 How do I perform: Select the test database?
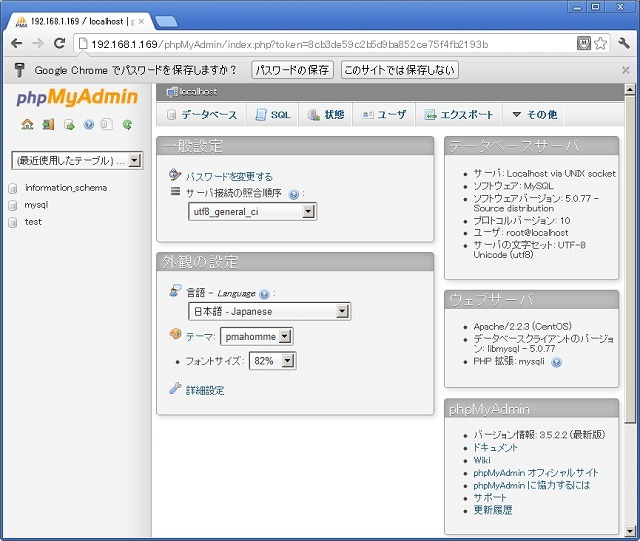pyautogui.click(x=33, y=222)
